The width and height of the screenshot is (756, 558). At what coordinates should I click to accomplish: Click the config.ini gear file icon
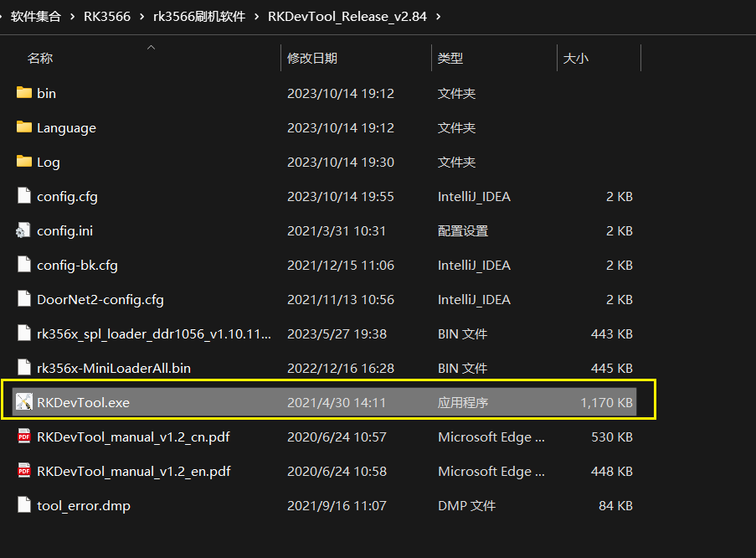pos(23,230)
